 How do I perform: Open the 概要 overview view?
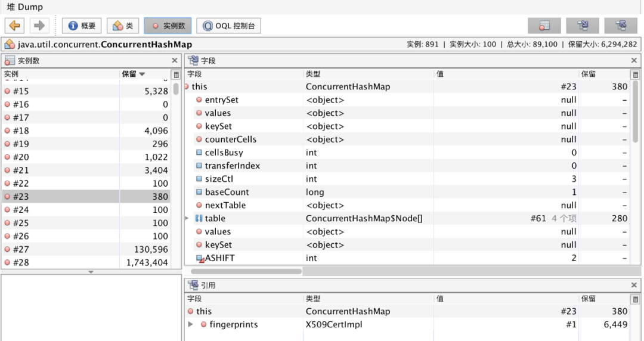[x=82, y=26]
